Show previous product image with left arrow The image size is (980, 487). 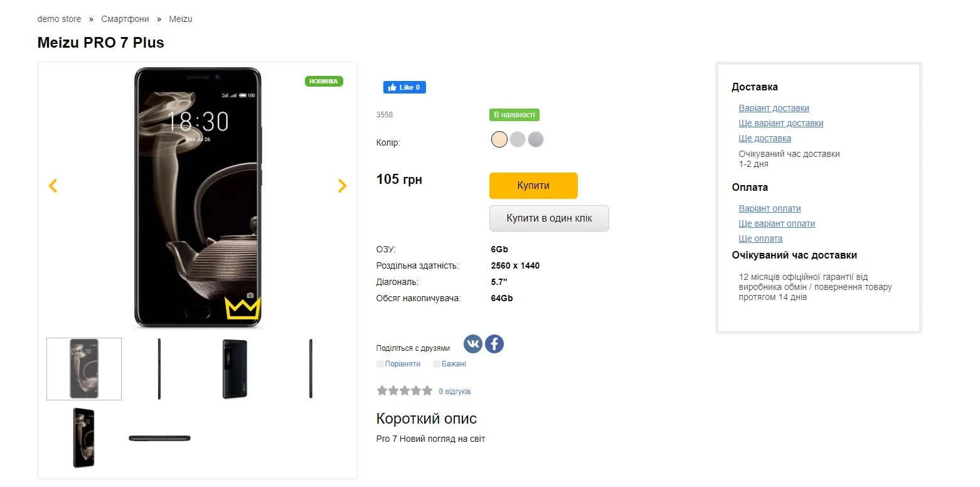[53, 186]
